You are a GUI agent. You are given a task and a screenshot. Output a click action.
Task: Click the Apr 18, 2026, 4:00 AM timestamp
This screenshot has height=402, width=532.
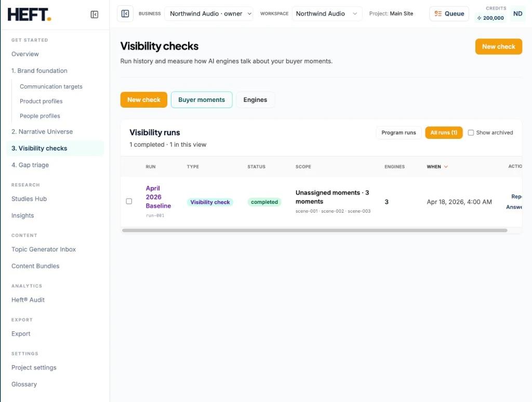click(459, 202)
